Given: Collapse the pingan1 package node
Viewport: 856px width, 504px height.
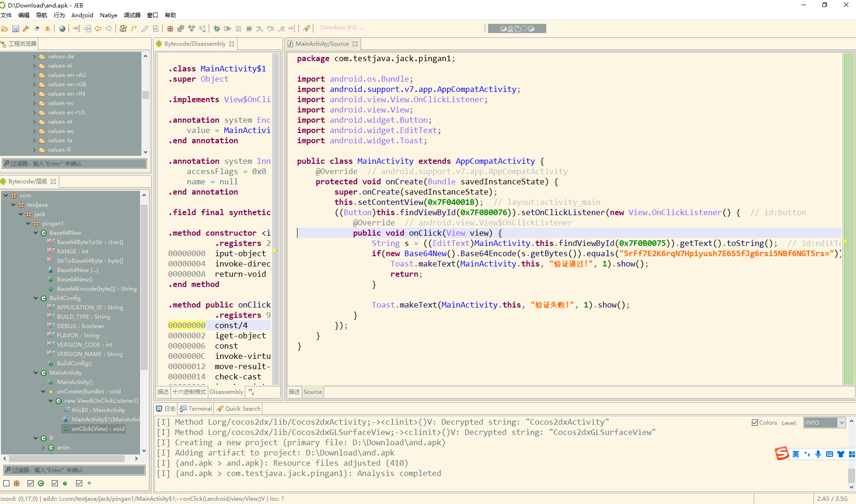Looking at the screenshot, I should click(28, 223).
